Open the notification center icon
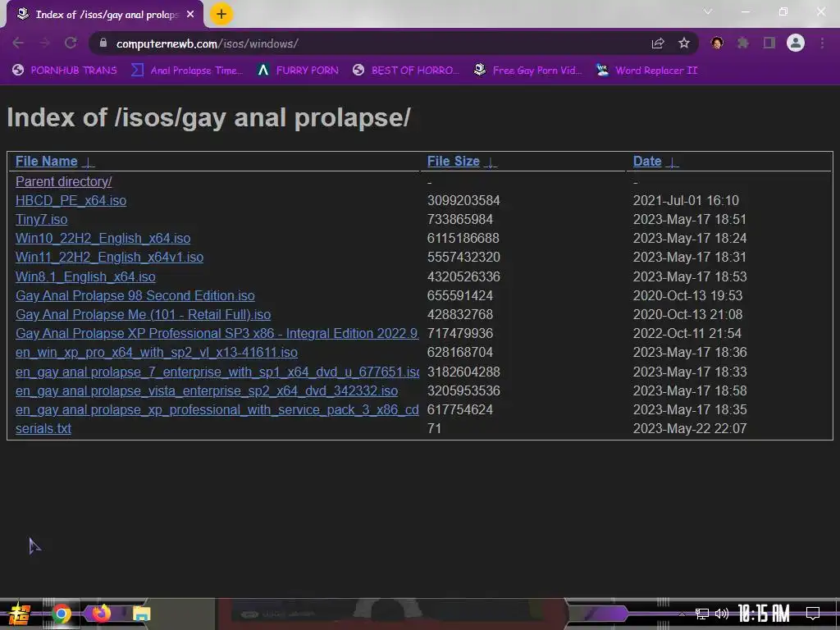This screenshot has height=630, width=840. (813, 614)
